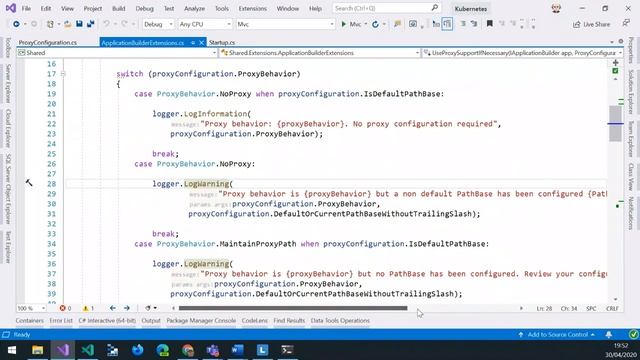This screenshot has width=640, height=360.
Task: Go to previous issue with left arrow
Action: [x=113, y=308]
